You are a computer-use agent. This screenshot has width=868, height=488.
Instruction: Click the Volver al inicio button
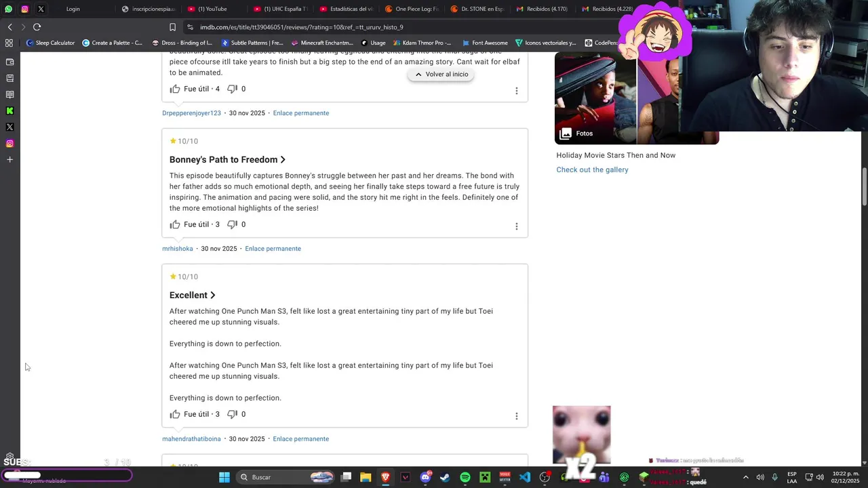click(441, 74)
